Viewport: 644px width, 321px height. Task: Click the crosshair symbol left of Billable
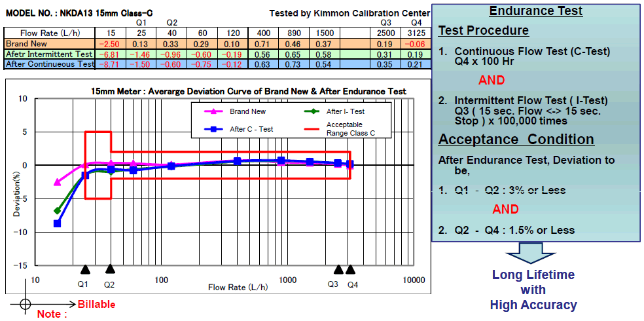click(x=26, y=303)
